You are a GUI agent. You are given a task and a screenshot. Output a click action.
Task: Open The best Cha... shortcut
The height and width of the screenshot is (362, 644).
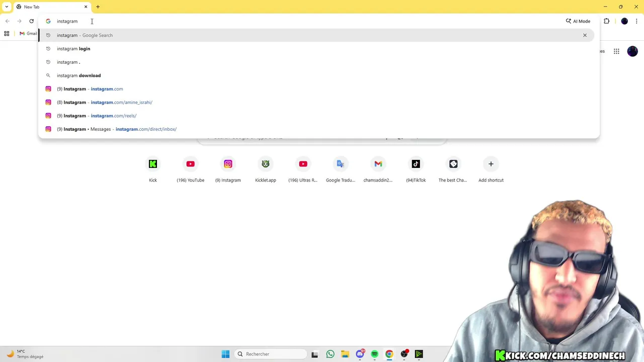[453, 170]
